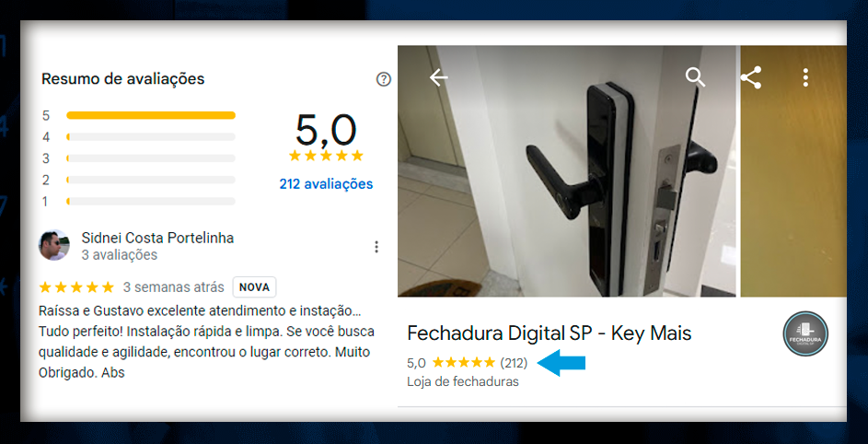The height and width of the screenshot is (444, 868).
Task: Click reviewer name Sidnei Costa Portelinha
Action: tap(157, 239)
